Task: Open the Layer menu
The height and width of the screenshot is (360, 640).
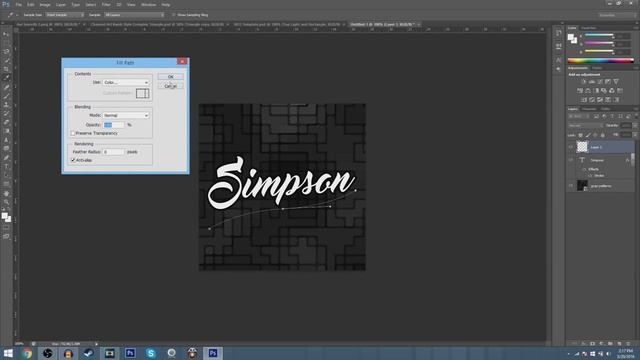Action: 61,5
